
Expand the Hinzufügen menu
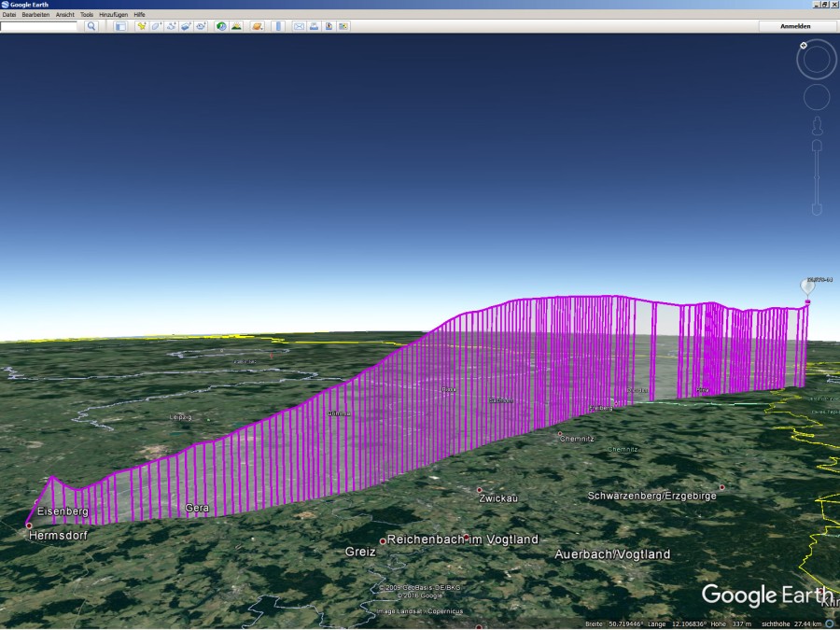tap(113, 15)
